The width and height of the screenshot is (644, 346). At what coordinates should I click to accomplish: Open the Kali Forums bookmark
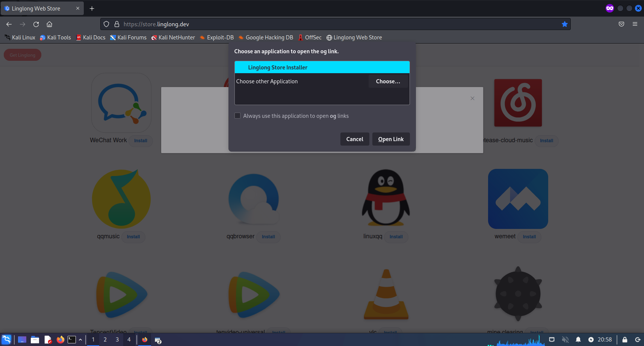(x=128, y=38)
